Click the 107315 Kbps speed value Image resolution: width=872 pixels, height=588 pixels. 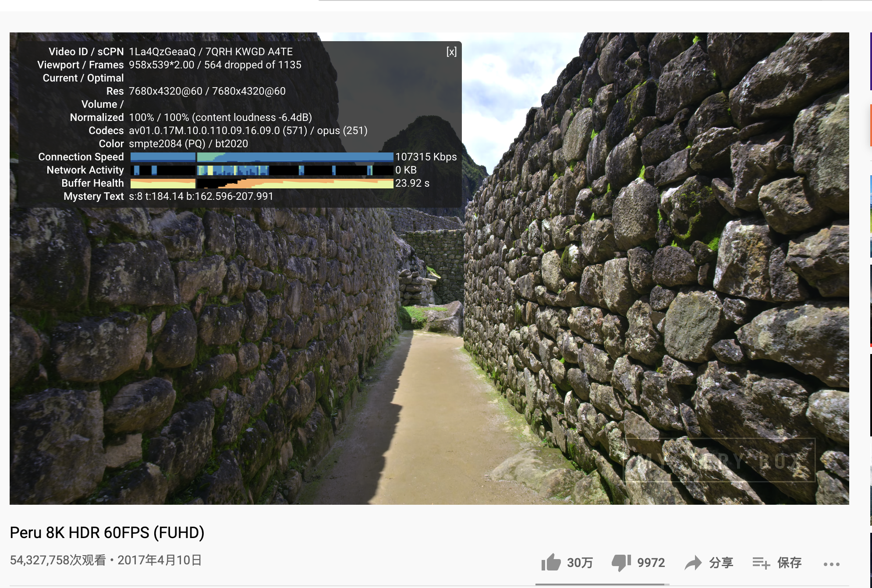[x=426, y=157]
